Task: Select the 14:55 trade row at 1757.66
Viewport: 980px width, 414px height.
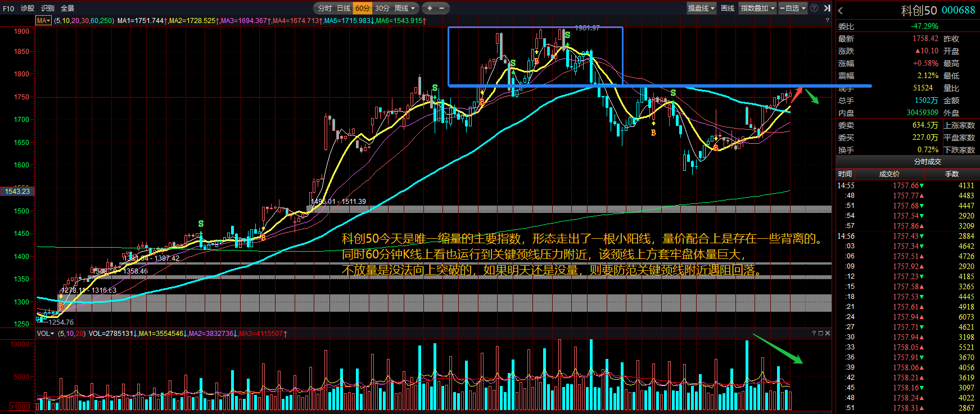Action: [908, 185]
